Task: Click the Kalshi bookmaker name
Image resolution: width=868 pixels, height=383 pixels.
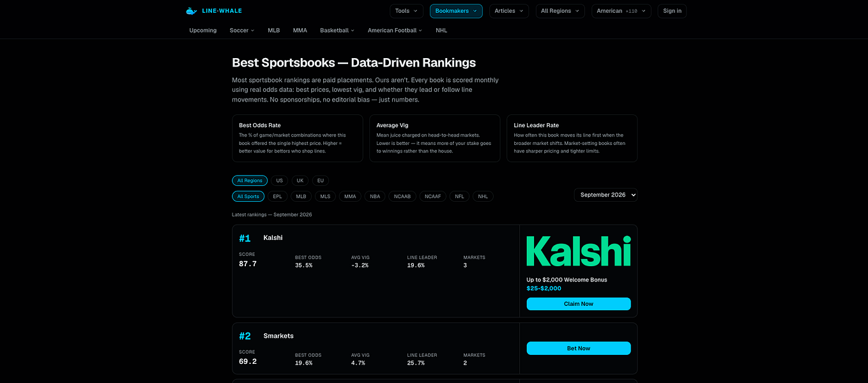Action: coord(273,238)
